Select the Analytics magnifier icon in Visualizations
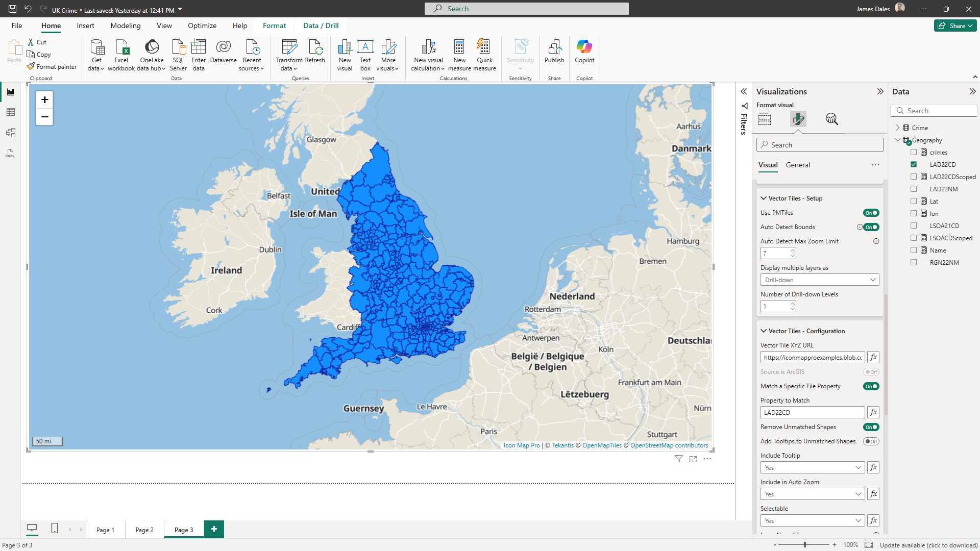Screen dimensions: 980x551 click(831, 119)
